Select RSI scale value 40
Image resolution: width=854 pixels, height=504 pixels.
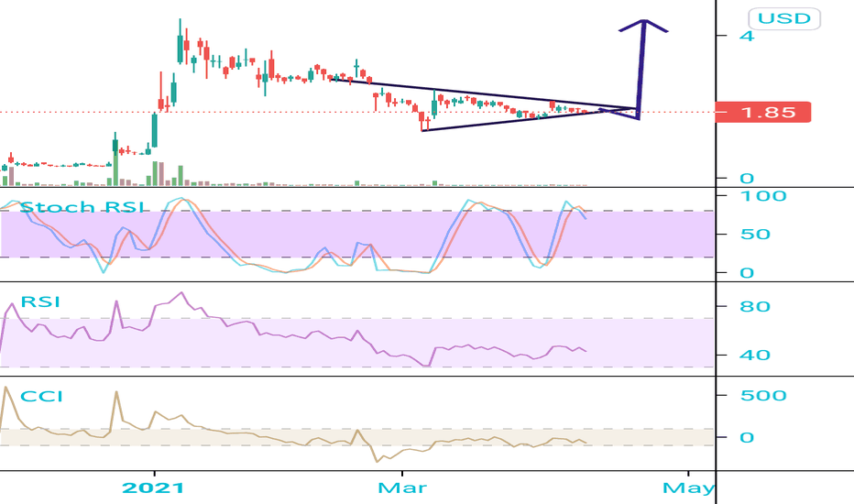click(x=755, y=356)
